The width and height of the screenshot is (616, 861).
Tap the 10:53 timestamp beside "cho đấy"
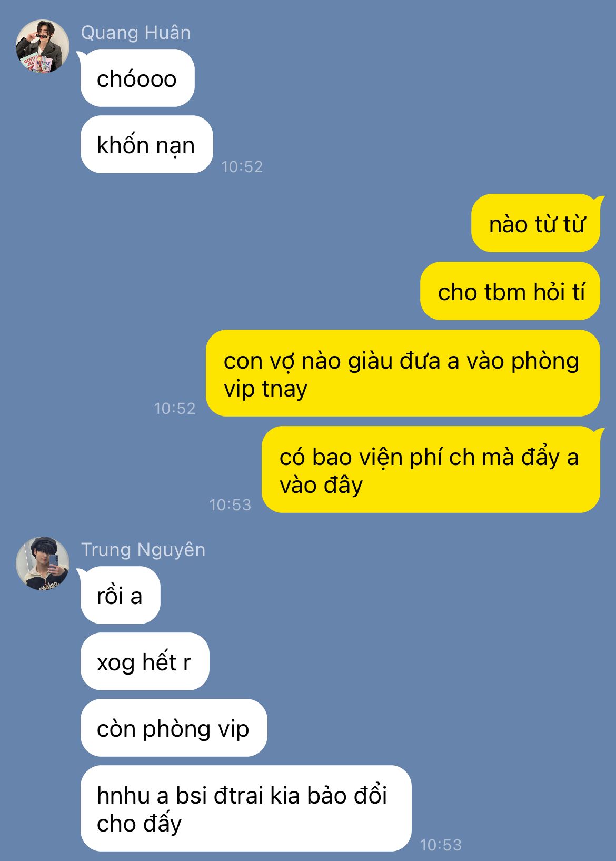441,845
